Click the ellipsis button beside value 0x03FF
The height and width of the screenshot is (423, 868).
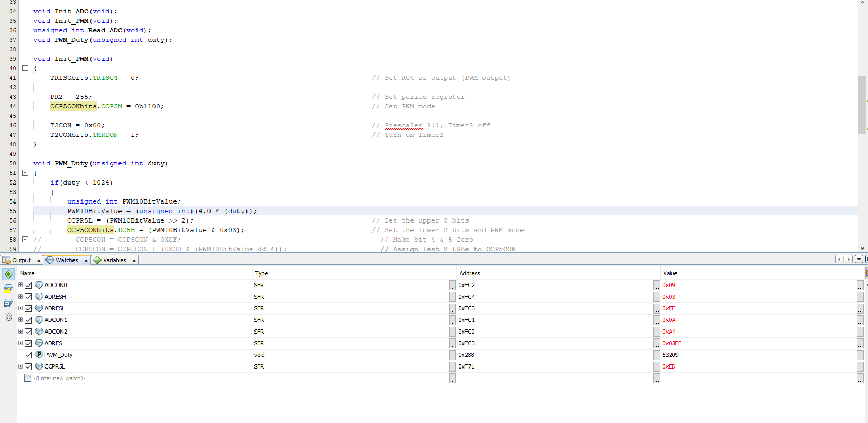coord(860,343)
